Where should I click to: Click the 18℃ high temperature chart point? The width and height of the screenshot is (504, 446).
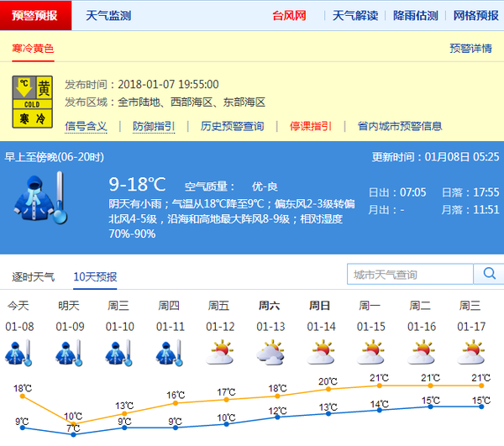coord(23,396)
